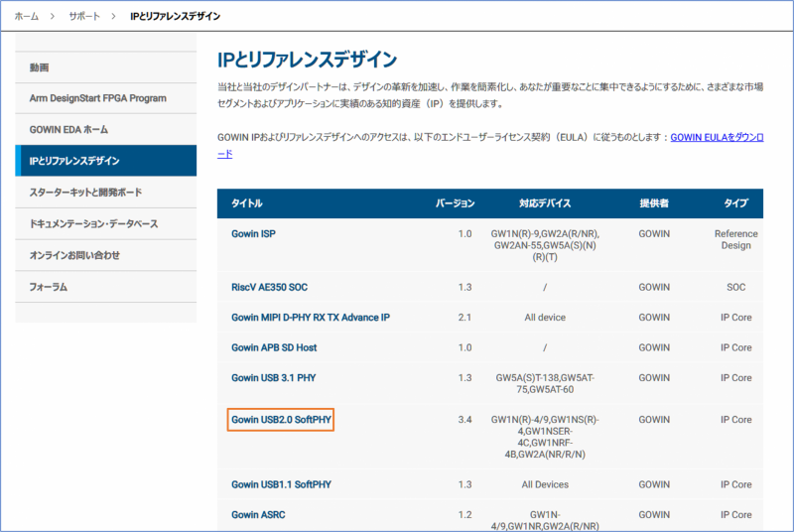
Task: Select GOWIN provider cell in the Gowin ISP row
Action: [x=654, y=234]
